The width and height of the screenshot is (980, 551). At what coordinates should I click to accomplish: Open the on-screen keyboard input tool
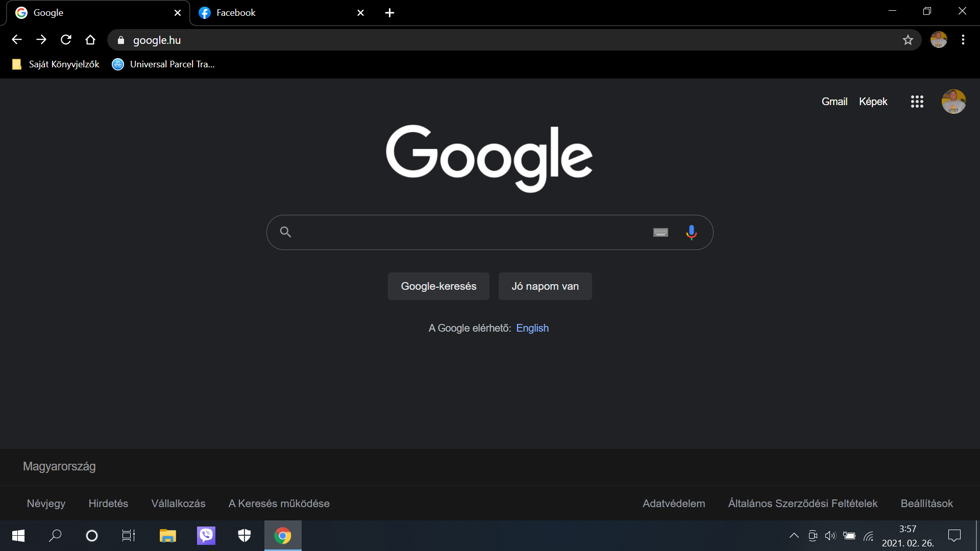[x=660, y=232]
